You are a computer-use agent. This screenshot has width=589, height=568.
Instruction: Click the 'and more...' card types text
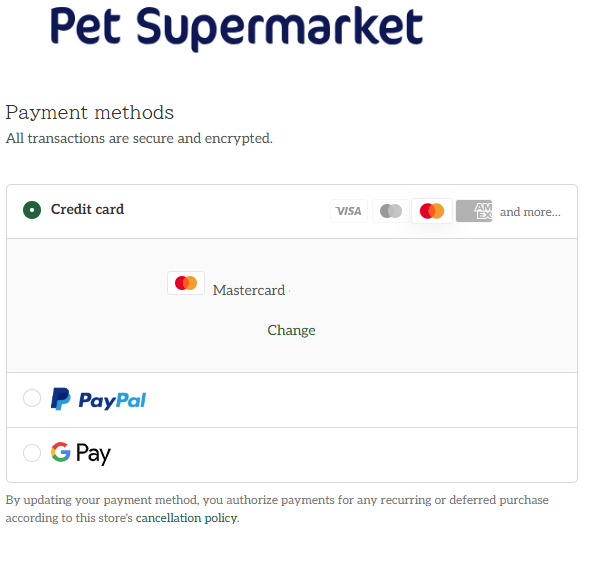point(530,212)
